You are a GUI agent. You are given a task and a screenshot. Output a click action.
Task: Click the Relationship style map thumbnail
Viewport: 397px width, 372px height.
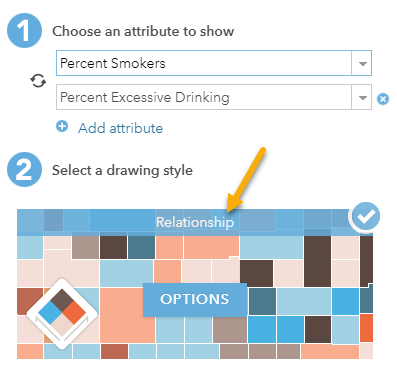tap(195, 284)
